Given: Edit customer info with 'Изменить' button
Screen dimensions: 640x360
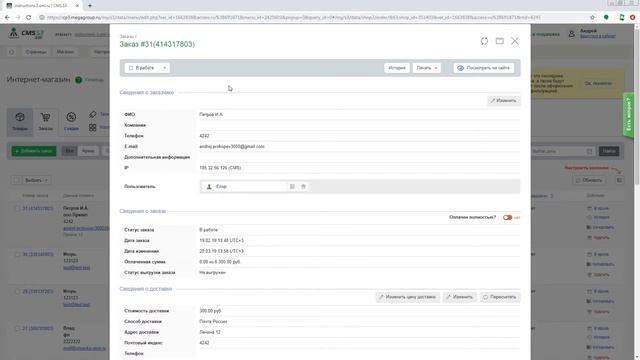Looking at the screenshot, I should point(504,100).
